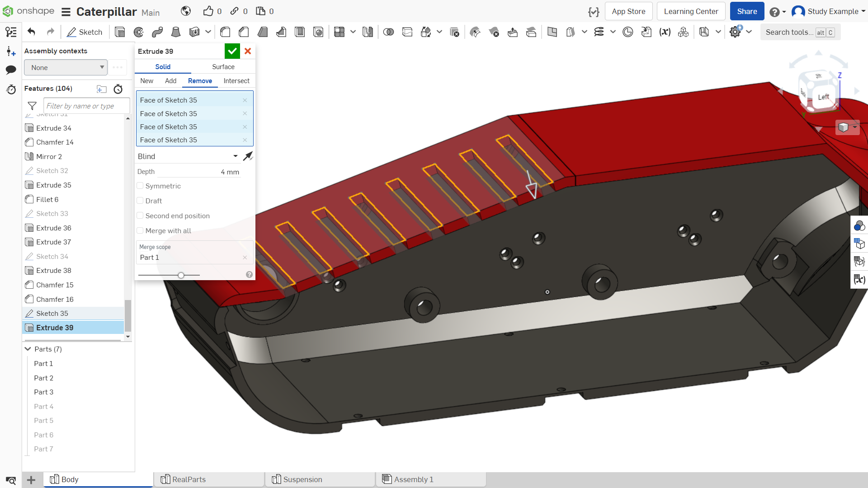The width and height of the screenshot is (868, 488).
Task: Expand the pattern tools dropdown arrow
Action: tap(353, 32)
